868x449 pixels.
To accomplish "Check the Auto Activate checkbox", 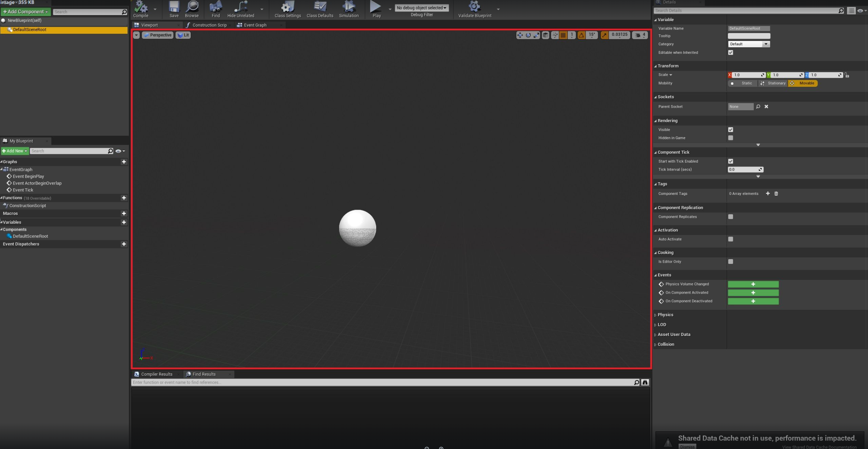I will (x=730, y=239).
